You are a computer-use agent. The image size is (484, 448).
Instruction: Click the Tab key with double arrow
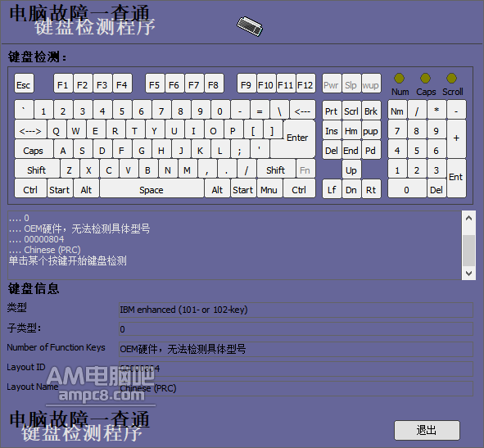tap(30, 129)
